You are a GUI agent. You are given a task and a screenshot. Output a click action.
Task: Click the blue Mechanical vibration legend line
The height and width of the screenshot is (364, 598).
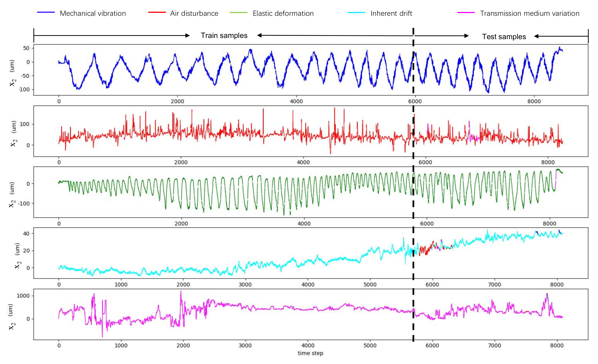[x=46, y=12]
